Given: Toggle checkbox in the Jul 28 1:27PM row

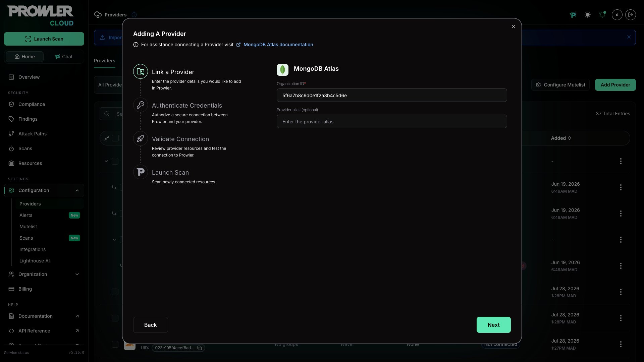Looking at the screenshot, I should [x=115, y=344].
